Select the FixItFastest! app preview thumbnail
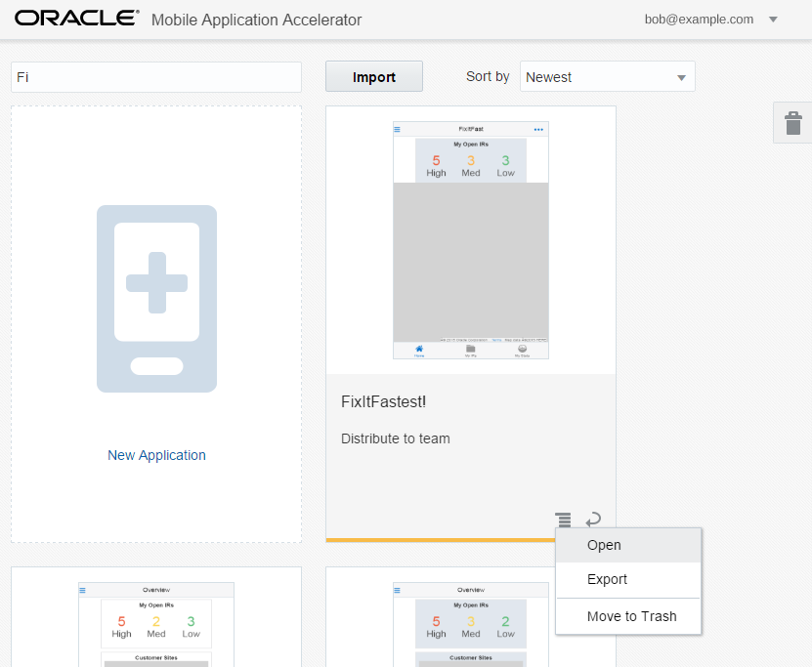812x667 pixels. pyautogui.click(x=471, y=240)
